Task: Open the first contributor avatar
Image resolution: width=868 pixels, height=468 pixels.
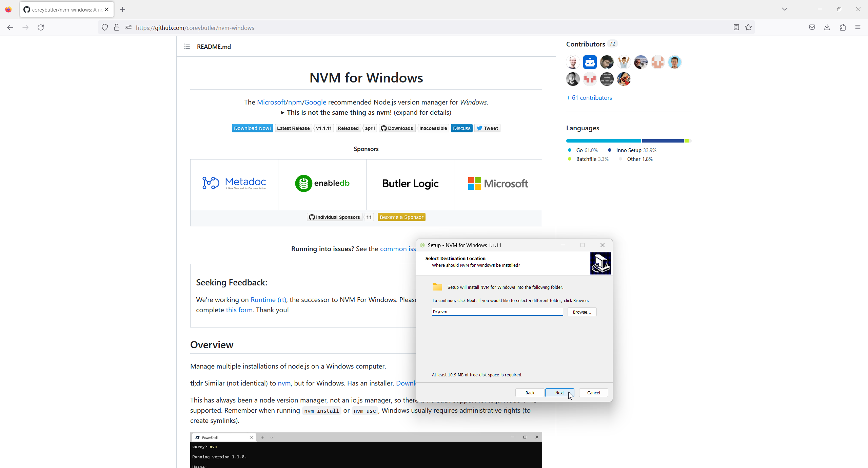Action: [x=573, y=62]
